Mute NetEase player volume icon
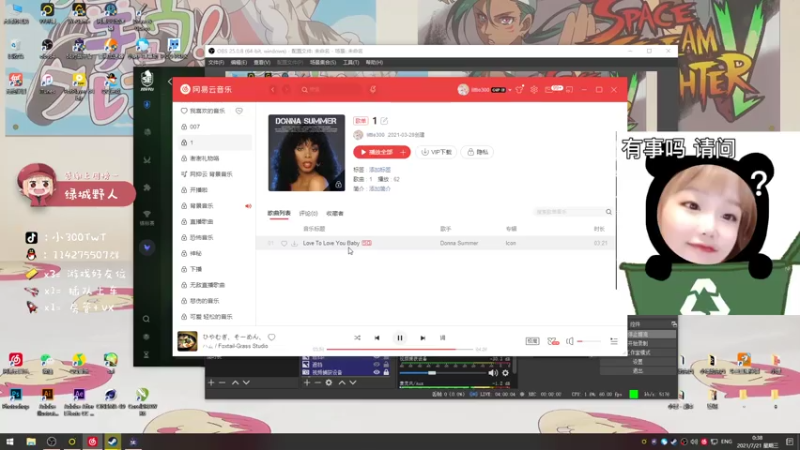Image resolution: width=800 pixels, height=450 pixels. pos(569,341)
